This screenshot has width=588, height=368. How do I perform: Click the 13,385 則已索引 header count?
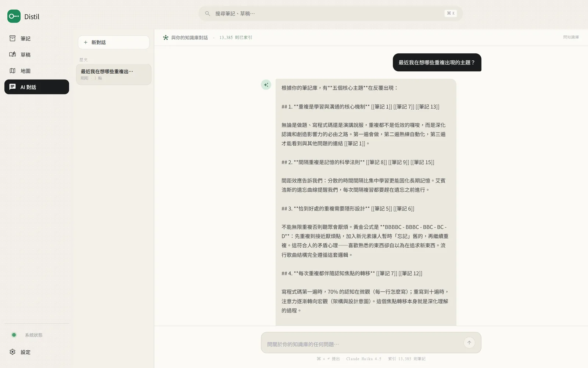point(236,38)
